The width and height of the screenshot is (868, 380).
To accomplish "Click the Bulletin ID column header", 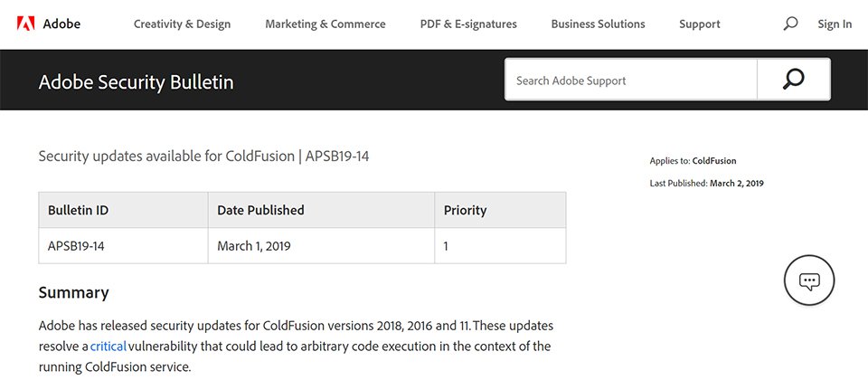I will [x=79, y=210].
